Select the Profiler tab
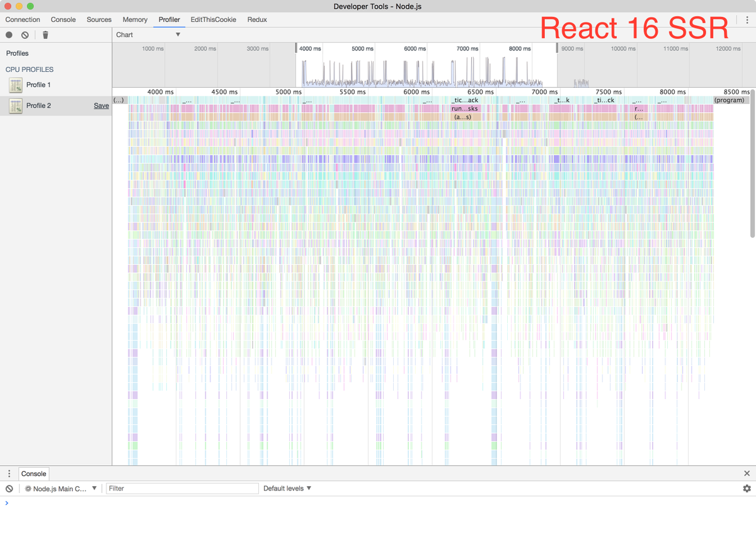Viewport: 756px width, 534px height. click(169, 20)
